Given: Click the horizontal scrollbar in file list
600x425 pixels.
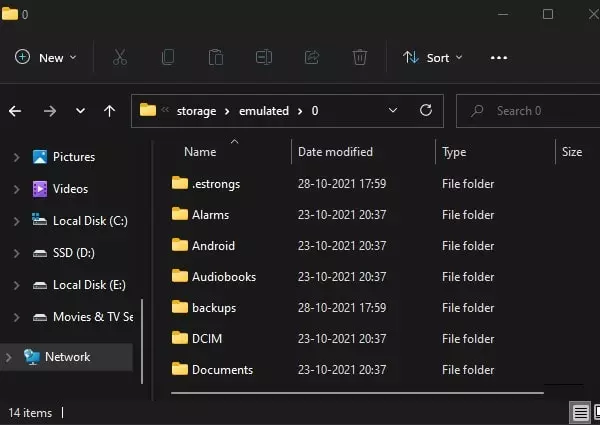Looking at the screenshot, I should (x=357, y=393).
